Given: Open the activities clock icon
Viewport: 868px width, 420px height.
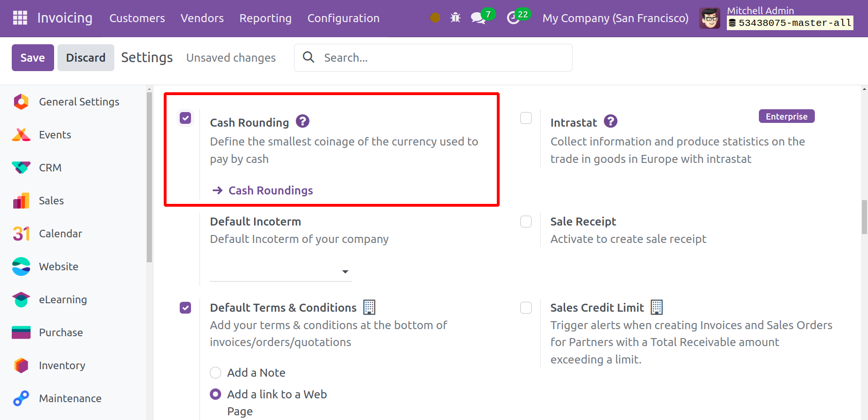Looking at the screenshot, I should coord(513,18).
